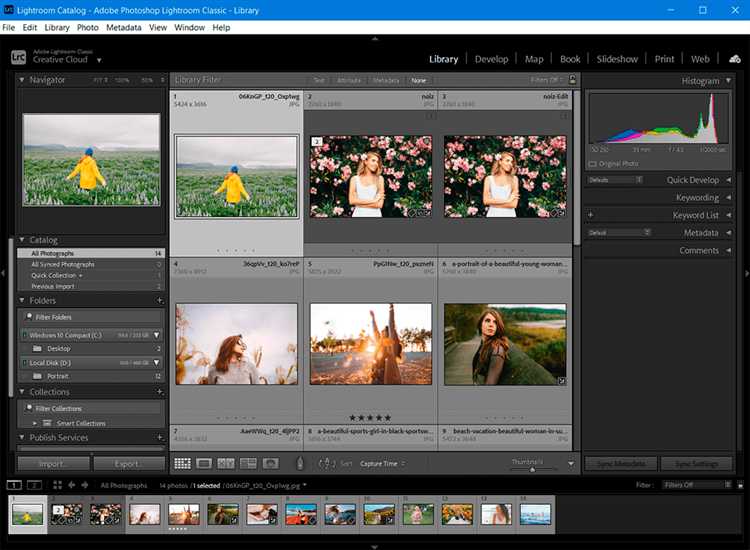Click the Desktop folder icon

(37, 349)
